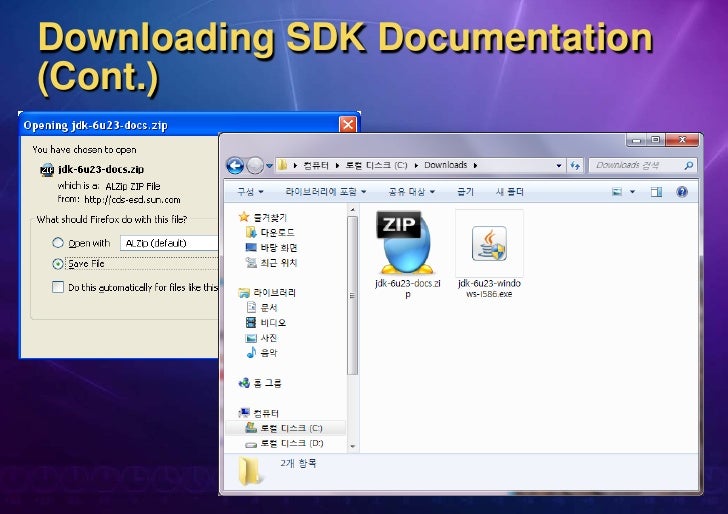Toggle the preview pane icon

tap(656, 192)
